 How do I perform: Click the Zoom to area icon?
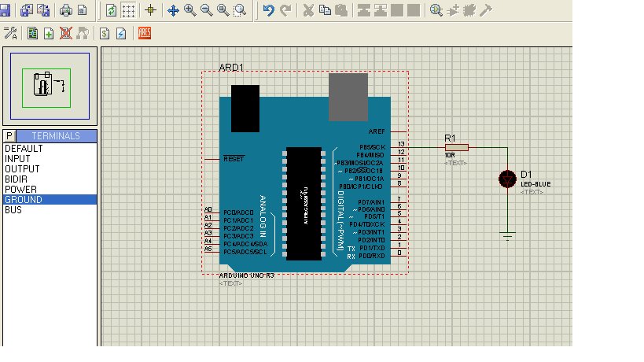pyautogui.click(x=240, y=10)
